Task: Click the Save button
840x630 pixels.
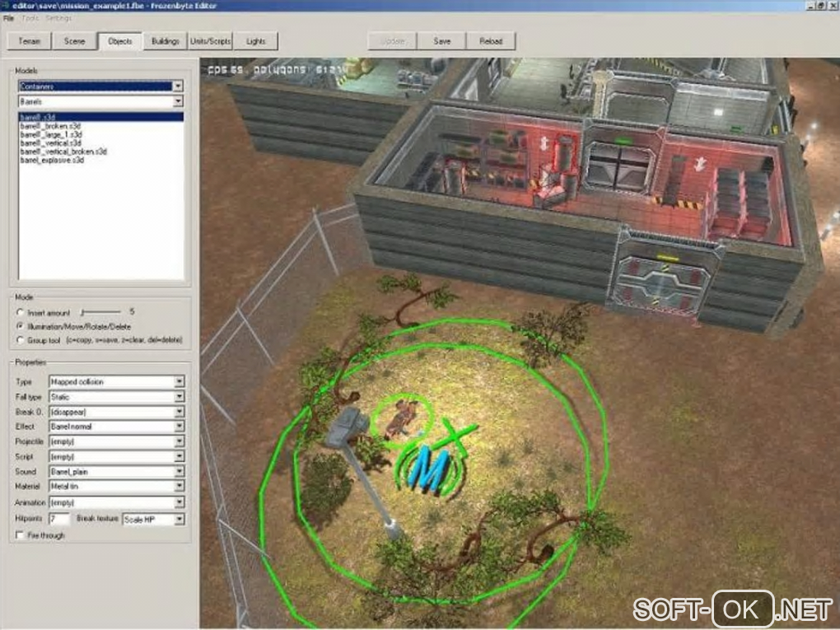Action: coord(442,41)
